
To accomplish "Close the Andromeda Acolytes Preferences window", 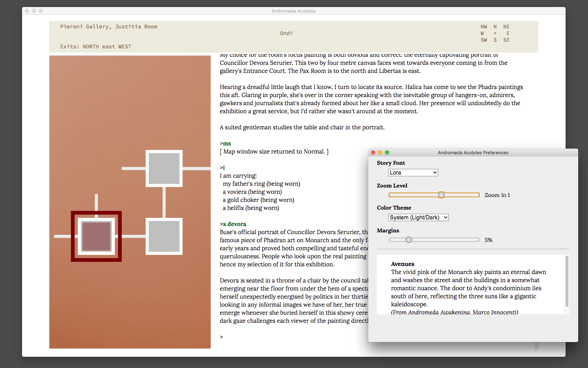I will point(373,152).
